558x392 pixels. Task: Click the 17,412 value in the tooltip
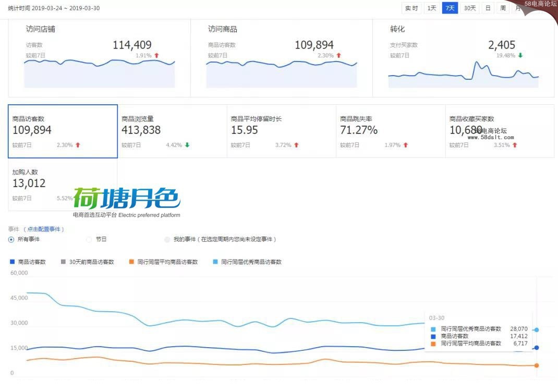click(x=519, y=336)
